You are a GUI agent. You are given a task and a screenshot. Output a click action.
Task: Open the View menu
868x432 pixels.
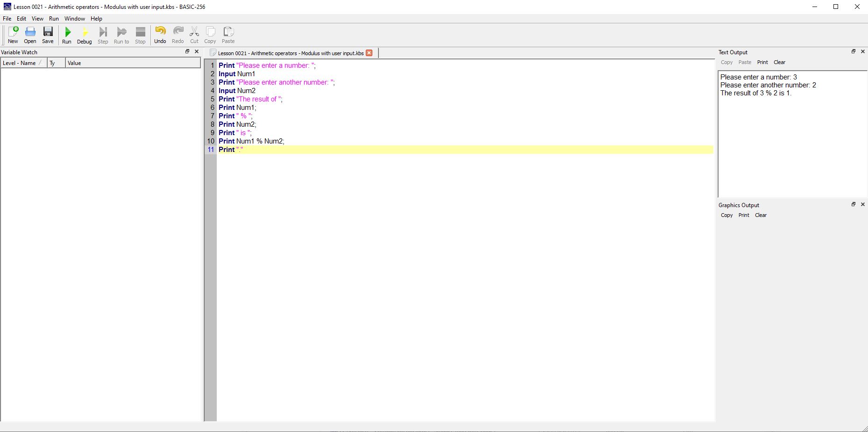37,19
